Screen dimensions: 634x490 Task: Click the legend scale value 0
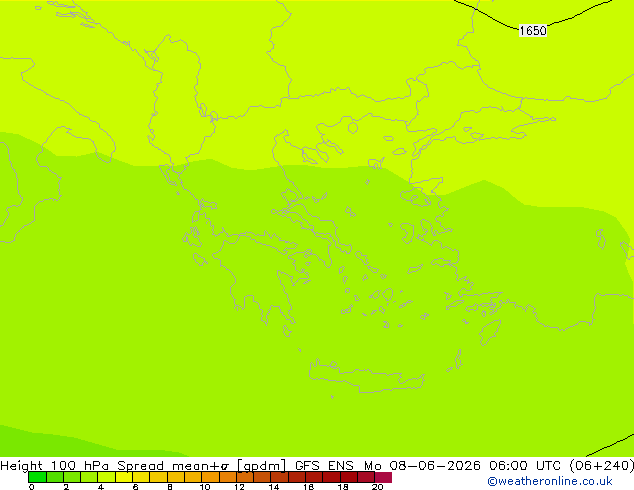[x=32, y=487]
